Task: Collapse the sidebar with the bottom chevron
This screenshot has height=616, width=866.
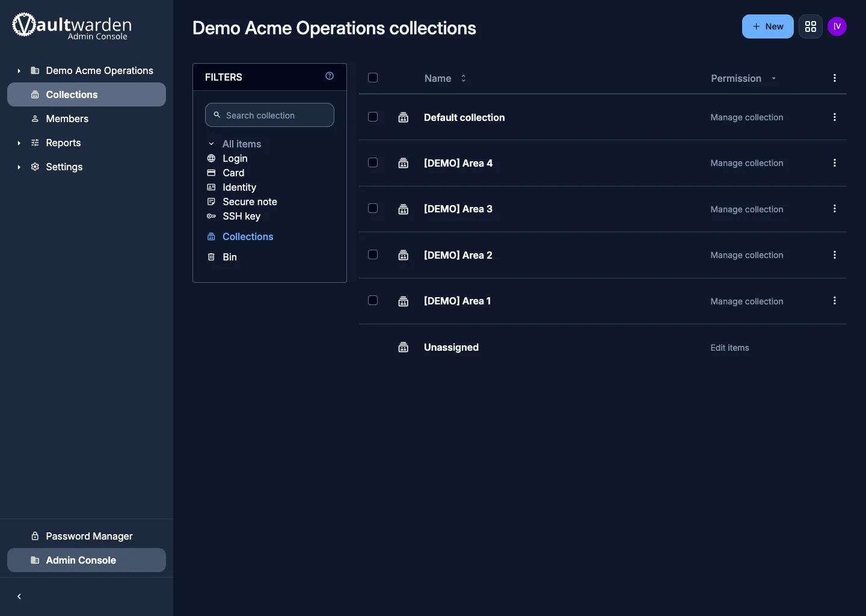Action: coord(19,597)
